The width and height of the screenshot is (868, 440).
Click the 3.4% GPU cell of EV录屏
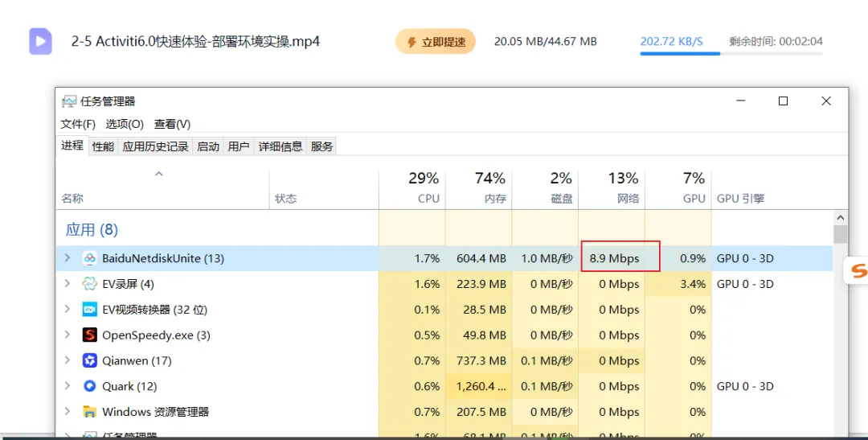[x=678, y=284]
